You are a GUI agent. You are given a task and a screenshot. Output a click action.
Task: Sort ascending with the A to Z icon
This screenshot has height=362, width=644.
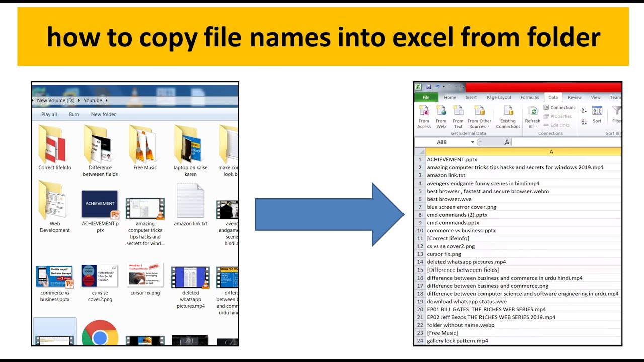584,110
